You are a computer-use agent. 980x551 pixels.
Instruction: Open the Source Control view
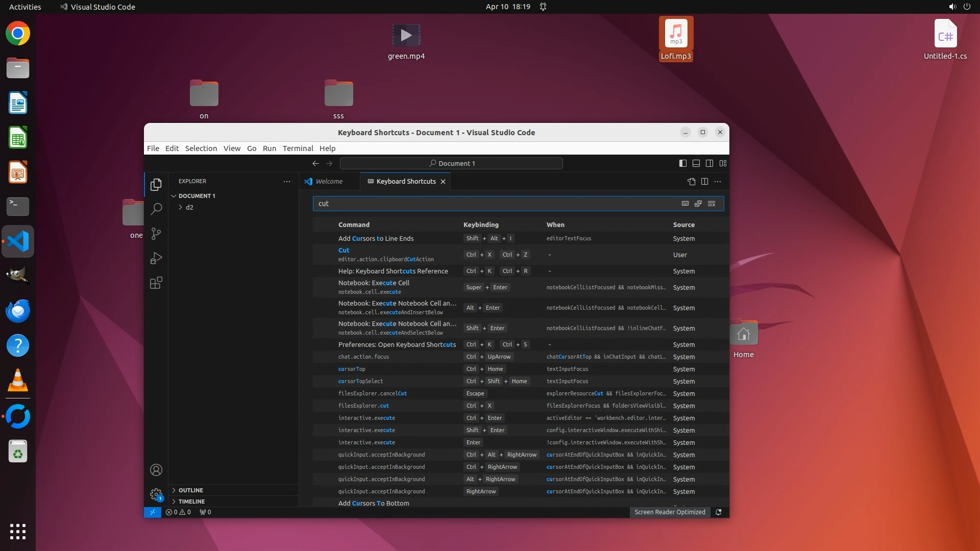[156, 234]
